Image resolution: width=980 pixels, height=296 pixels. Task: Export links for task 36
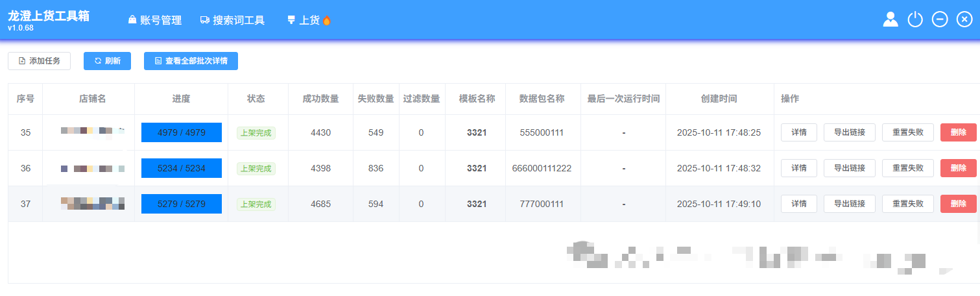[x=850, y=168]
